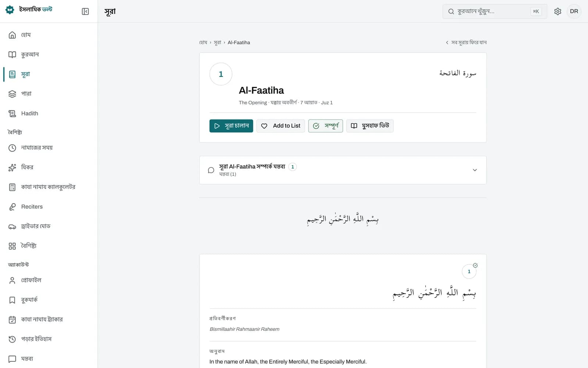Image resolution: width=588 pixels, height=368 pixels.
Task: Open the DR user avatar menu
Action: coord(574,11)
